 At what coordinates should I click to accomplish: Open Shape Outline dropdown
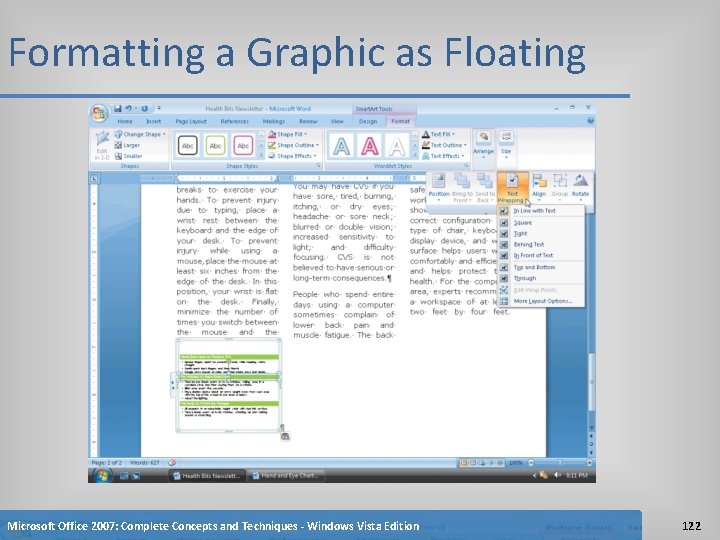293,145
